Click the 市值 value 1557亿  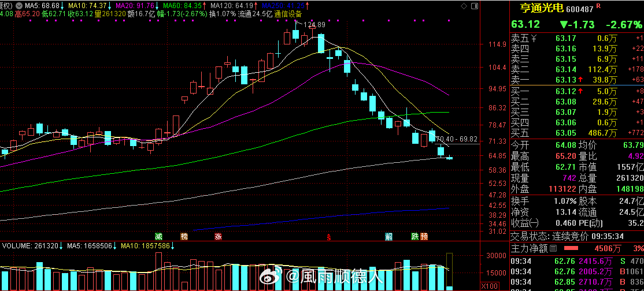[630, 167]
